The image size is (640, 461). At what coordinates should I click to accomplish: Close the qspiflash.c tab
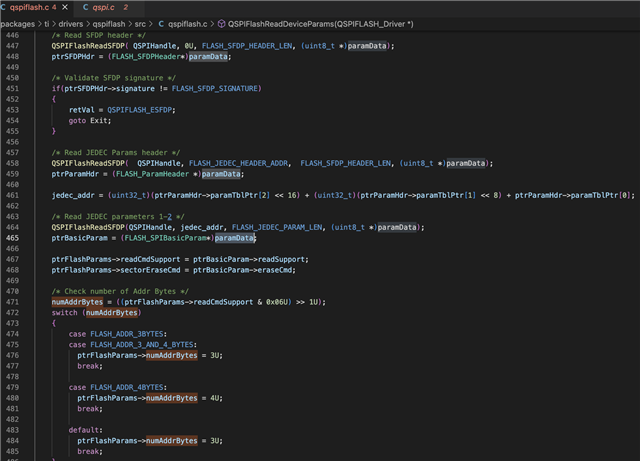pos(65,7)
